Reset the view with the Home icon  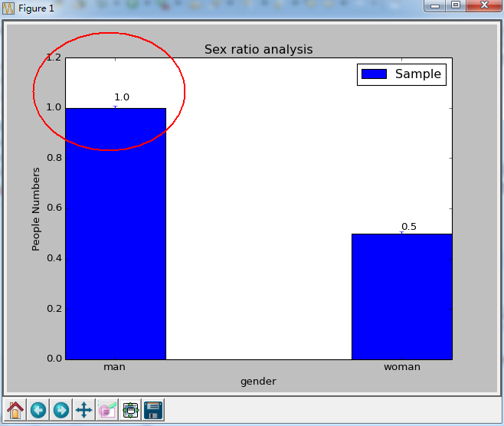pyautogui.click(x=15, y=410)
